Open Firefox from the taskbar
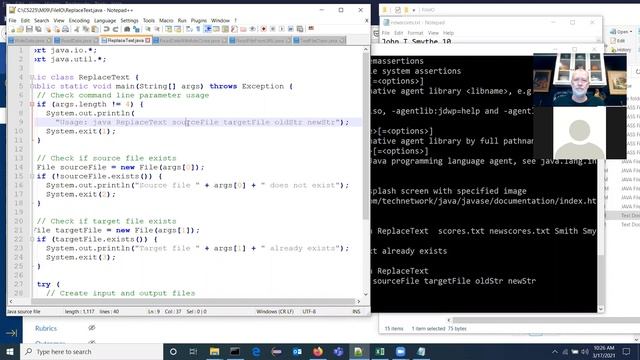The image size is (640, 360). 318,351
